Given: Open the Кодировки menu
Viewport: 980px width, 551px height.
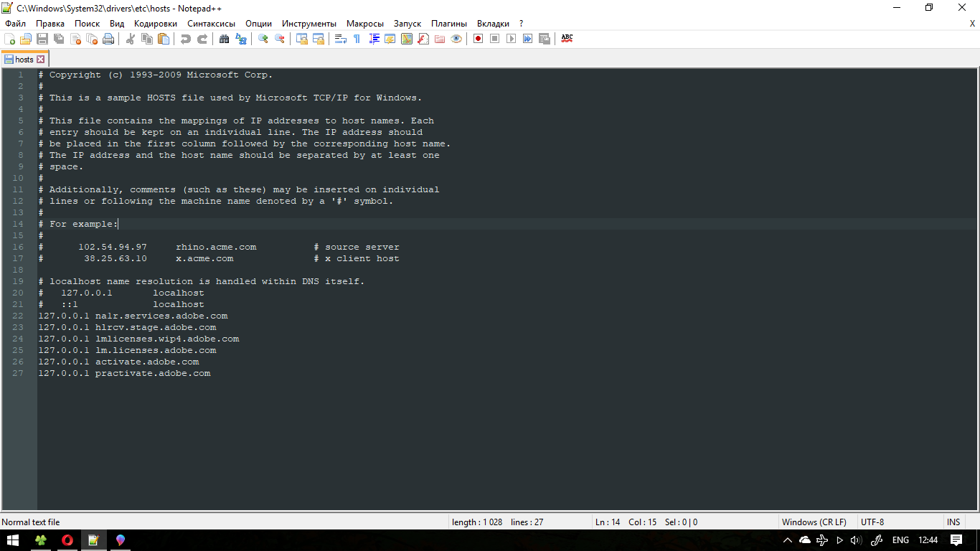Looking at the screenshot, I should (x=156, y=24).
